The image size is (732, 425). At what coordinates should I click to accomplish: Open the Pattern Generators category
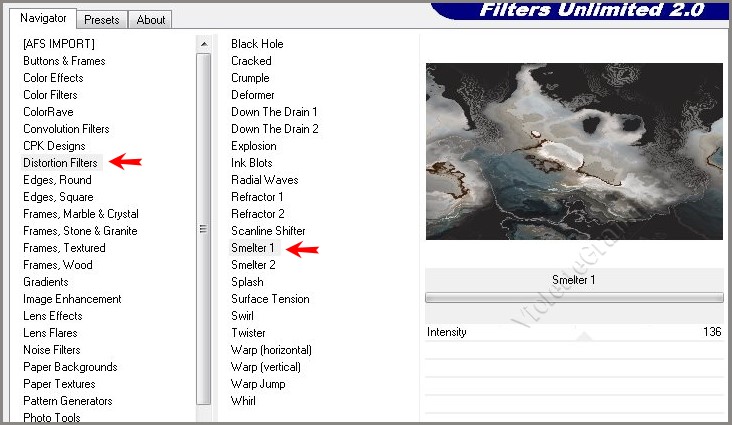pos(68,401)
